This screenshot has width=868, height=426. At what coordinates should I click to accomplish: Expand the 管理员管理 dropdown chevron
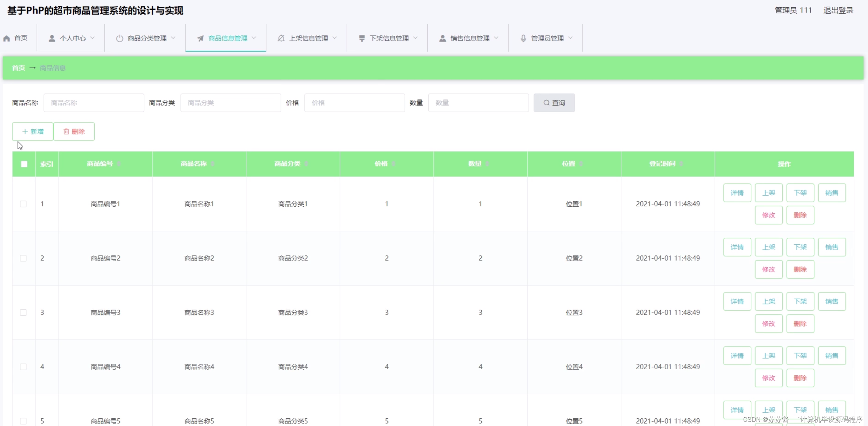coord(570,38)
